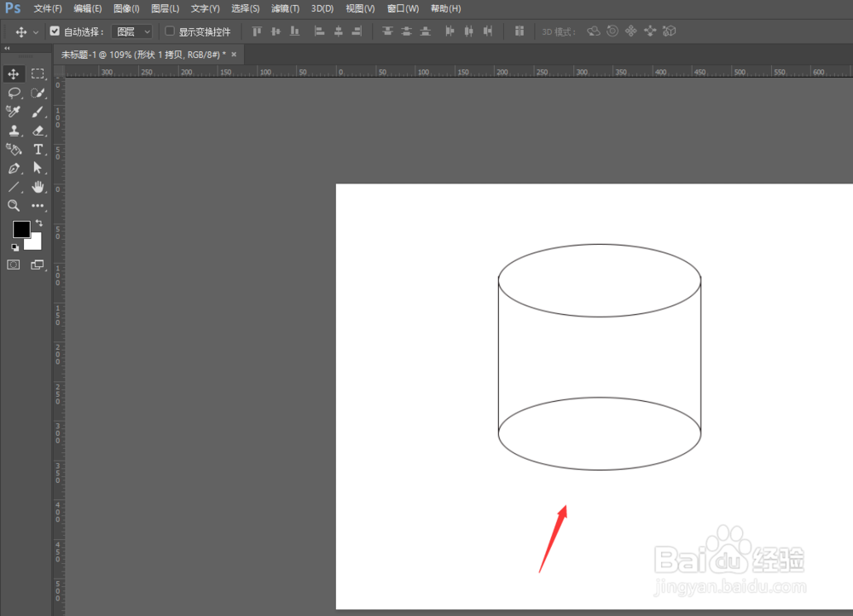Viewport: 853px width, 616px height.
Task: Click the 3D orbit camera mode icon
Action: (594, 31)
